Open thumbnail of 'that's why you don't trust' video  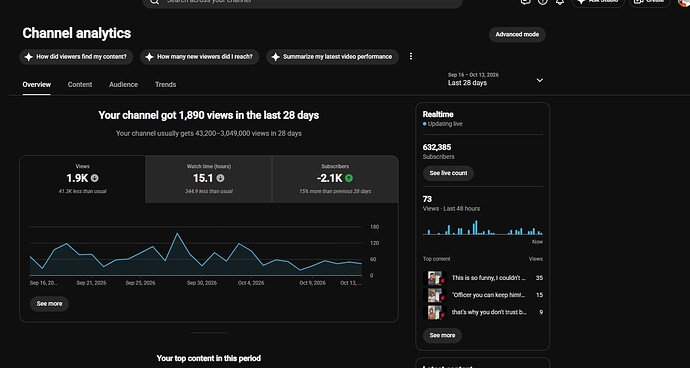click(435, 312)
